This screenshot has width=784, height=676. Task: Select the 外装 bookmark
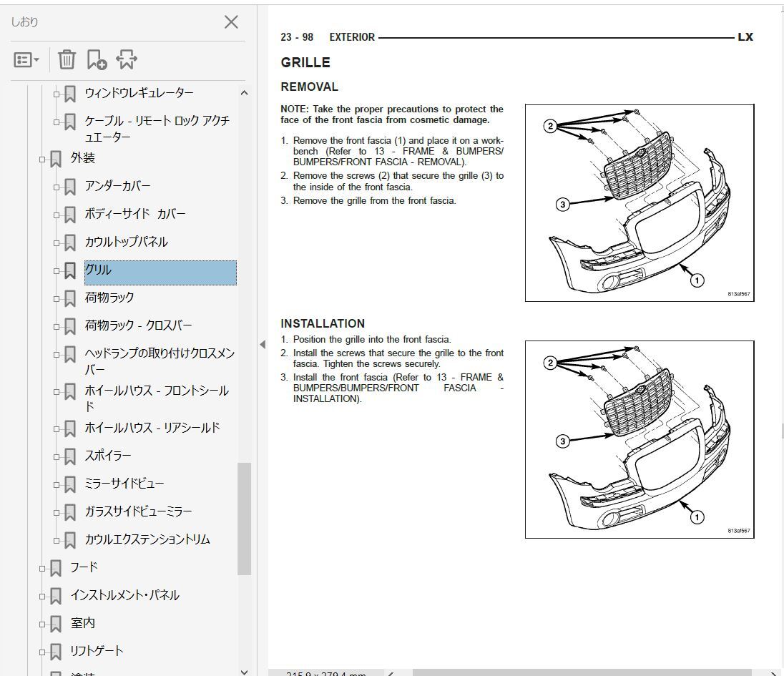82,158
